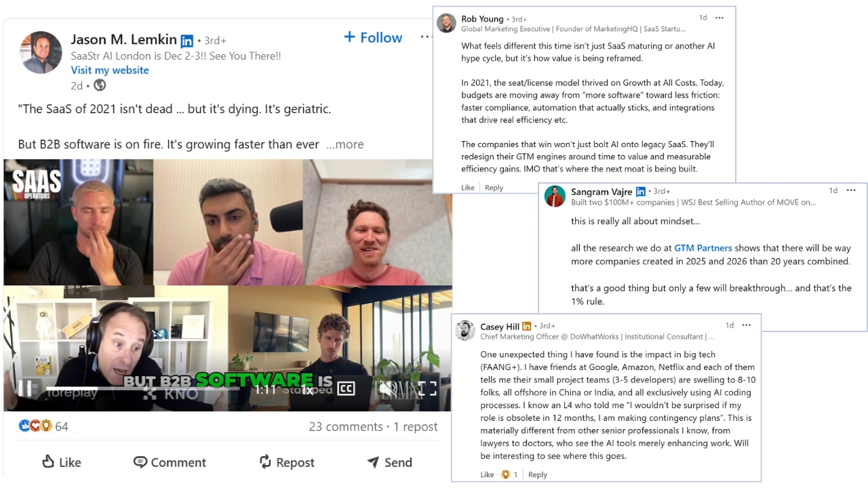Like the post with thumbs-up icon
Image resolution: width=868 pixels, height=488 pixels.
pyautogui.click(x=61, y=462)
